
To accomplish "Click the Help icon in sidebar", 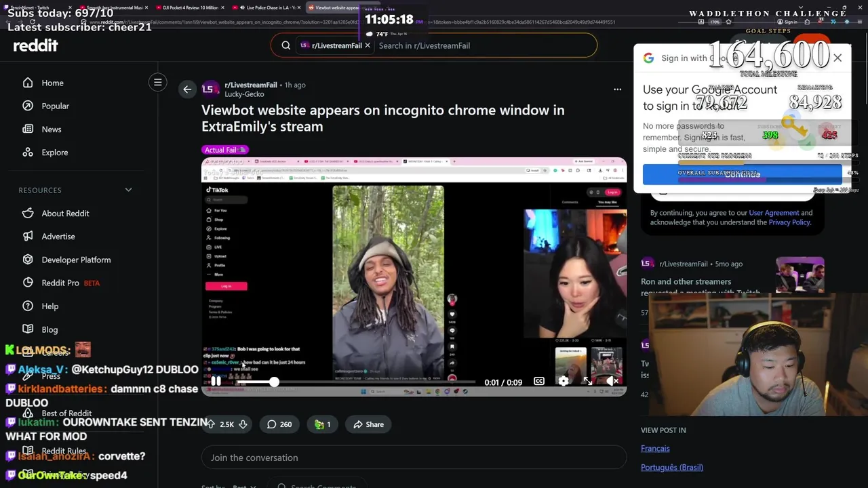I will pos(28,306).
